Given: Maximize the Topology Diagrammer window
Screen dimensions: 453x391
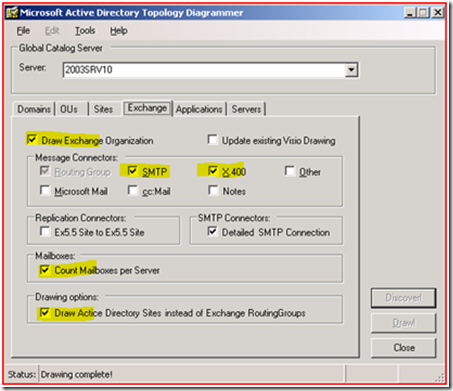Looking at the screenshot, I should tap(423, 13).
